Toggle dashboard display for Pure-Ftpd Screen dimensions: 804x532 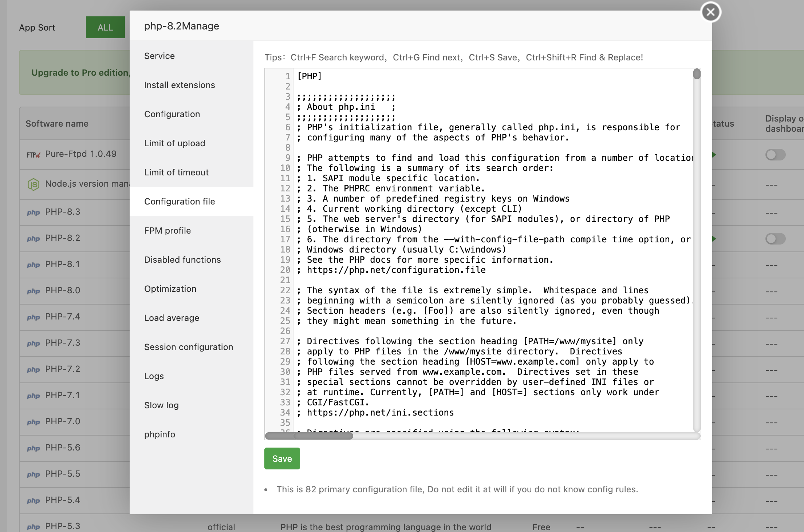(x=775, y=155)
